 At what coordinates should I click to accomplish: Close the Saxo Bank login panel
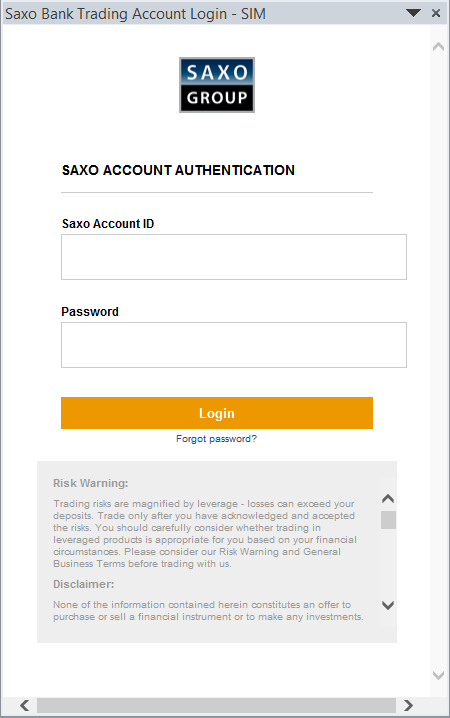click(x=436, y=13)
